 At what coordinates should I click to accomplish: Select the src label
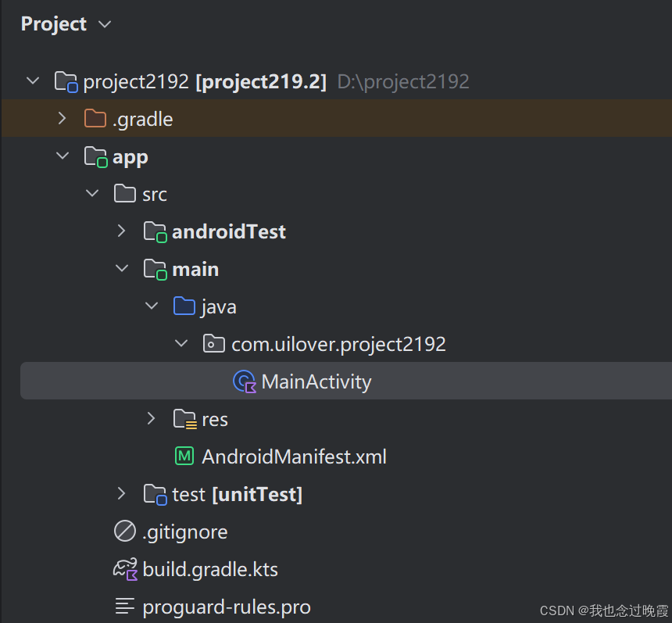coord(154,195)
